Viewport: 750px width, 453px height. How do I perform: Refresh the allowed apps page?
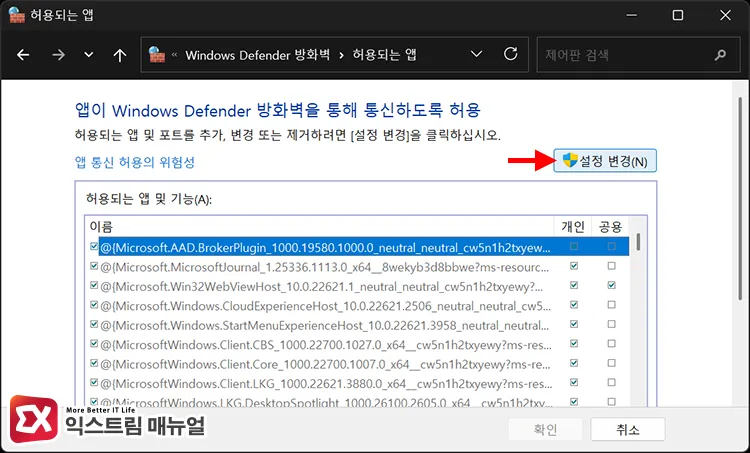click(x=510, y=54)
